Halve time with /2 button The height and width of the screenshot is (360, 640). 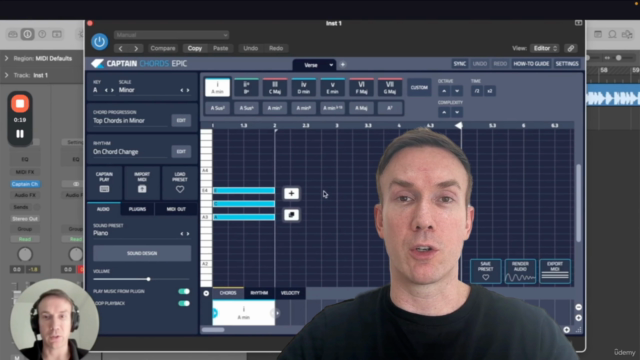(476, 91)
